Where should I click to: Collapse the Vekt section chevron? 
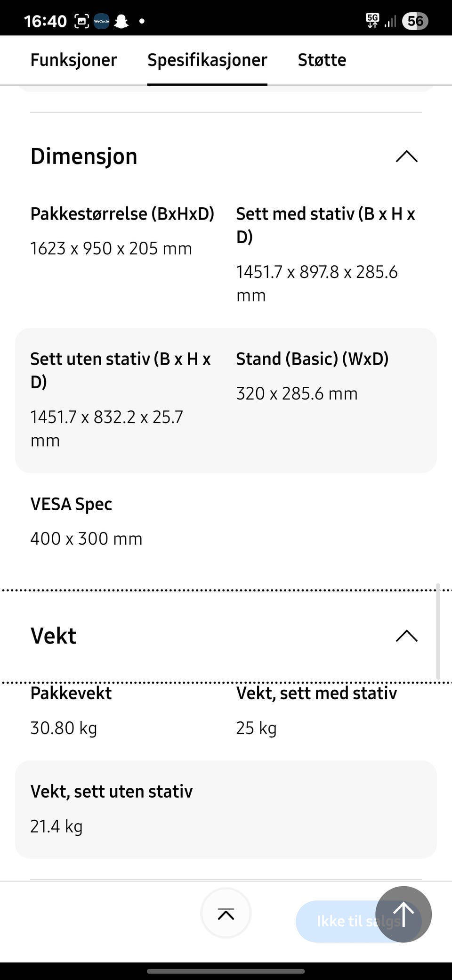point(407,636)
